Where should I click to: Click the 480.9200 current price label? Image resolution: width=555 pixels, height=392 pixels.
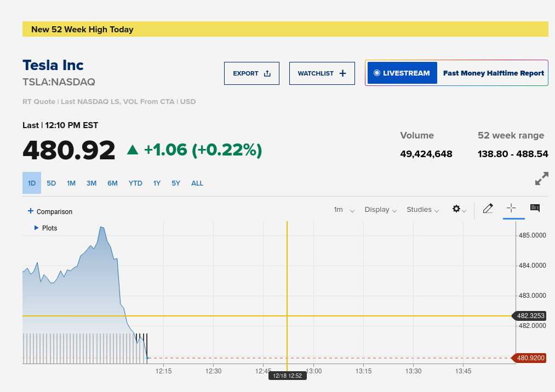(529, 358)
